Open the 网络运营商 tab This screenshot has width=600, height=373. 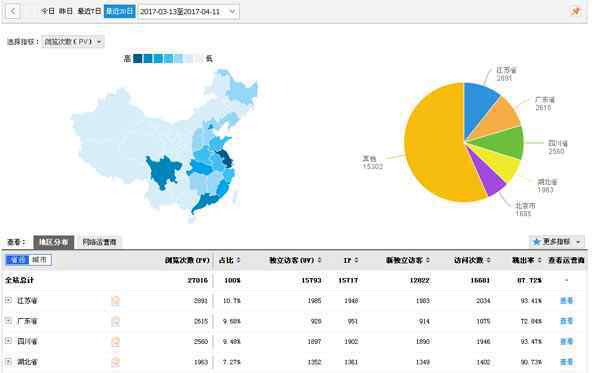[x=99, y=242]
